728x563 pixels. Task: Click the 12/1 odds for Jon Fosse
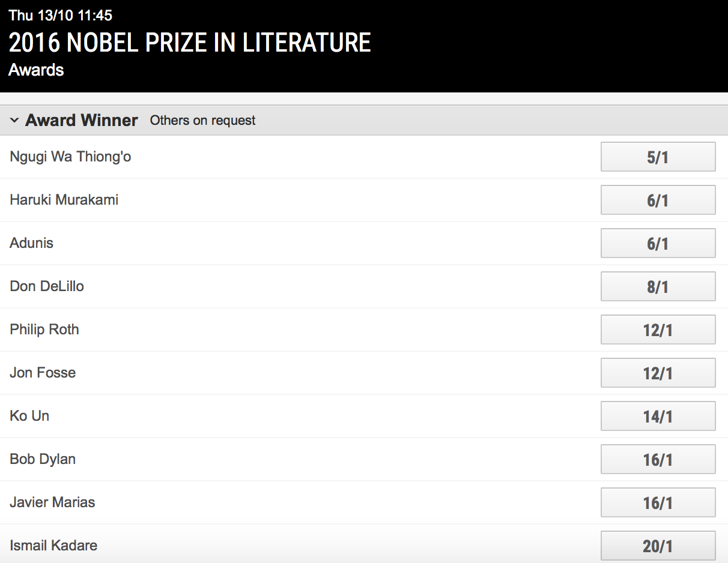(x=658, y=373)
